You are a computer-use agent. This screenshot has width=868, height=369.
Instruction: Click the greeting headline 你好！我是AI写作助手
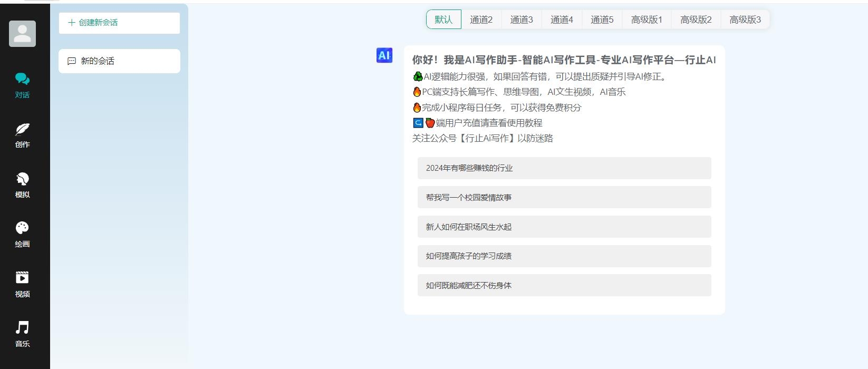coord(564,60)
